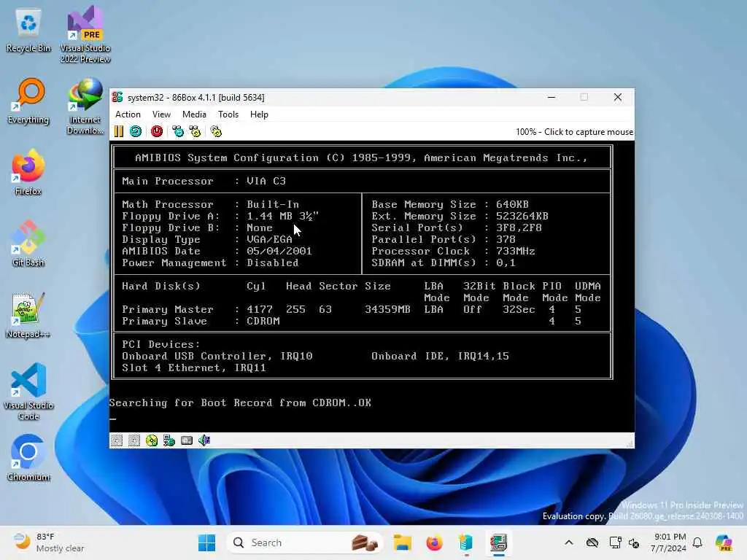Select the Visual Studio Code desktop shortcut
The image size is (747, 560).
pyautogui.click(x=28, y=392)
